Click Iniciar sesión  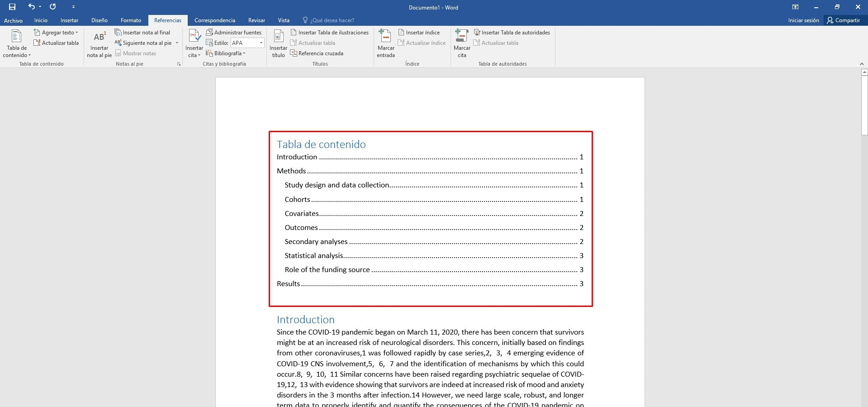[x=803, y=20]
